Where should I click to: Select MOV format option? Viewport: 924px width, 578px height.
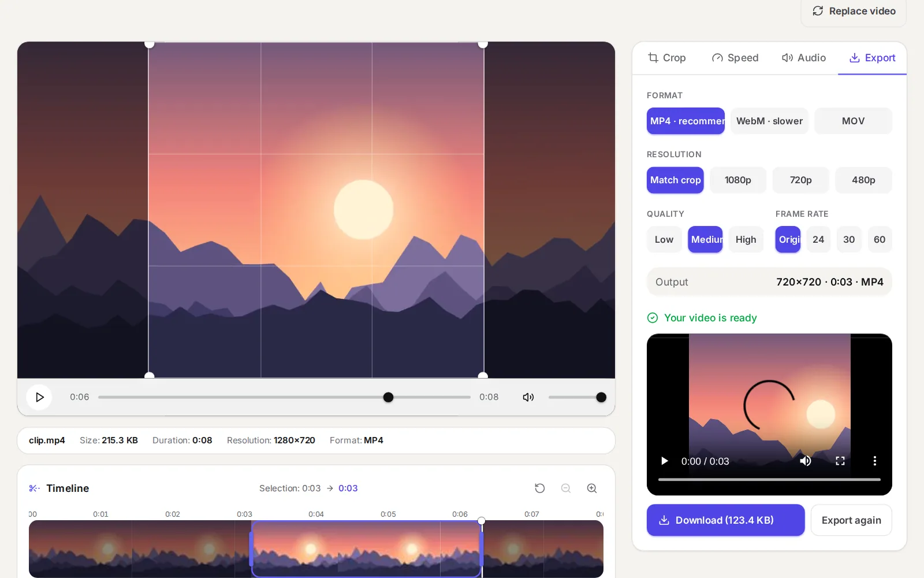pos(853,121)
